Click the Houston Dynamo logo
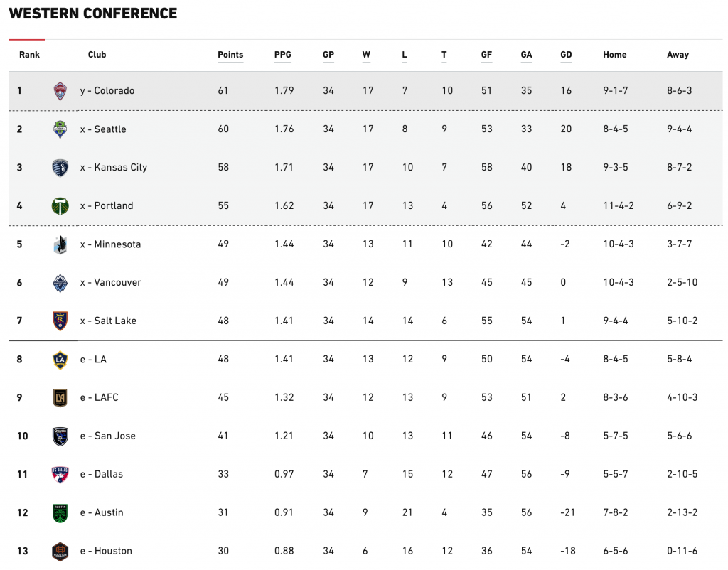The image size is (728, 570). click(60, 552)
